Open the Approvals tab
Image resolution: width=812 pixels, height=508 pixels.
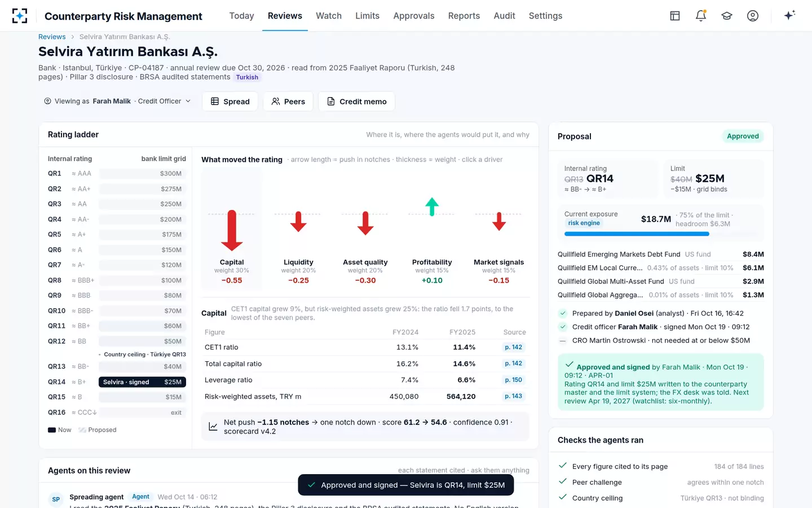pos(414,16)
